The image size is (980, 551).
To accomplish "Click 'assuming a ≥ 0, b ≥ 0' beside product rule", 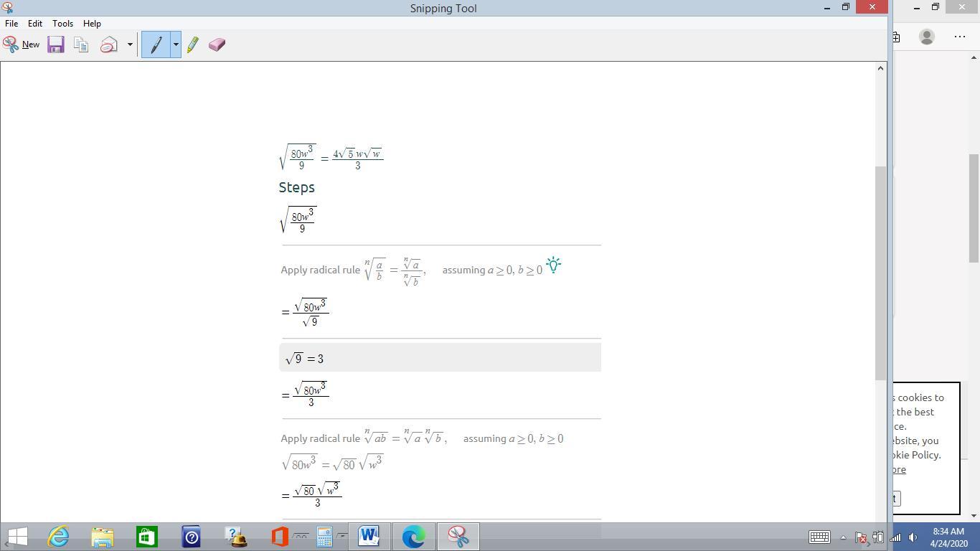I will point(513,438).
